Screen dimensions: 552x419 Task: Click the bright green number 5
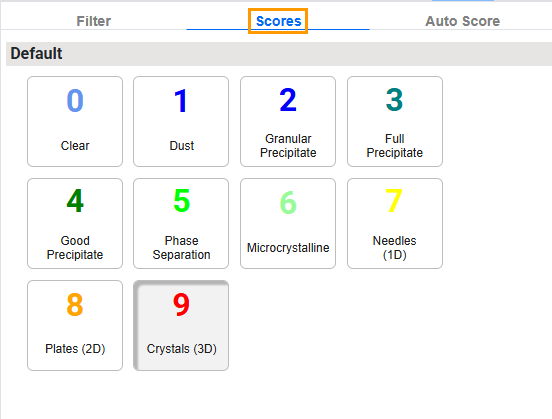[x=182, y=200]
